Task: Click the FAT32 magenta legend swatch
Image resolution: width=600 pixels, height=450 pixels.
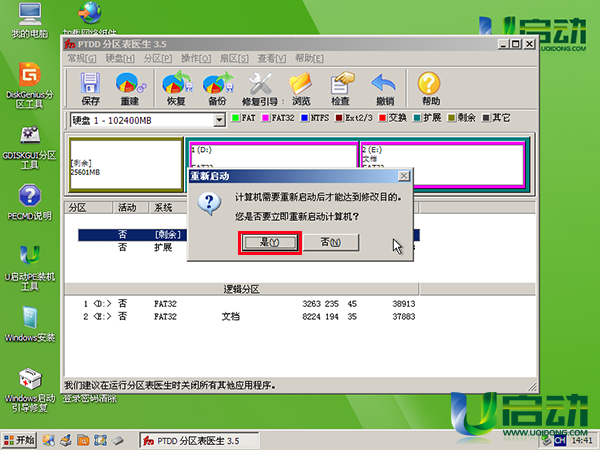Action: coord(266,118)
